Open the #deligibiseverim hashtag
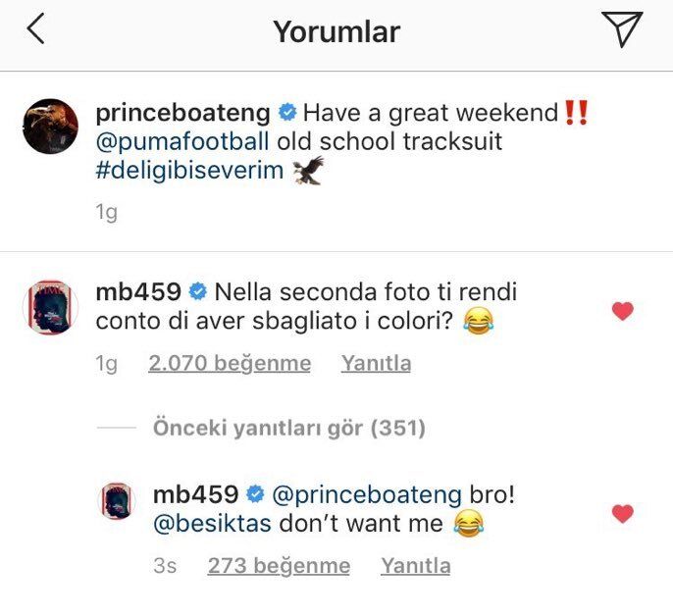The image size is (673, 616). (x=189, y=171)
